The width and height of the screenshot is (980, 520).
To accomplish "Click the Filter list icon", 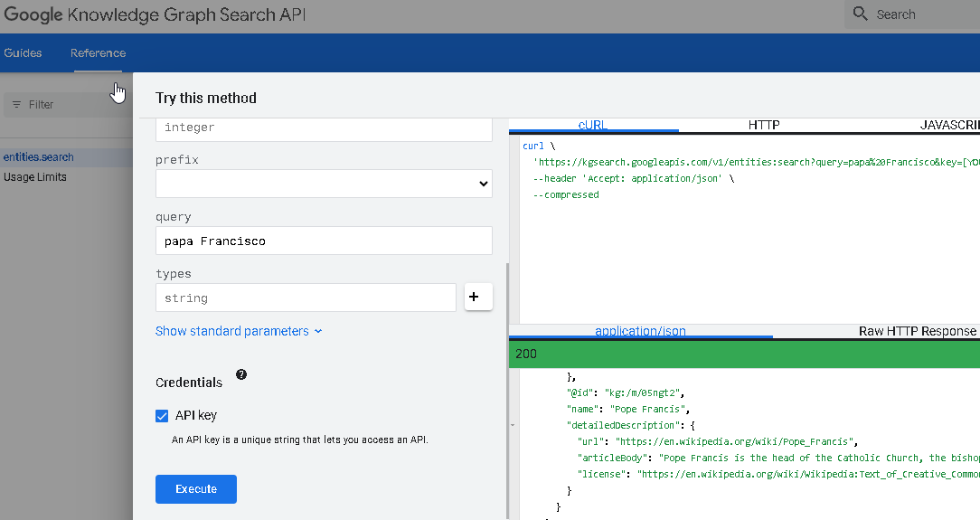I will pyautogui.click(x=17, y=104).
